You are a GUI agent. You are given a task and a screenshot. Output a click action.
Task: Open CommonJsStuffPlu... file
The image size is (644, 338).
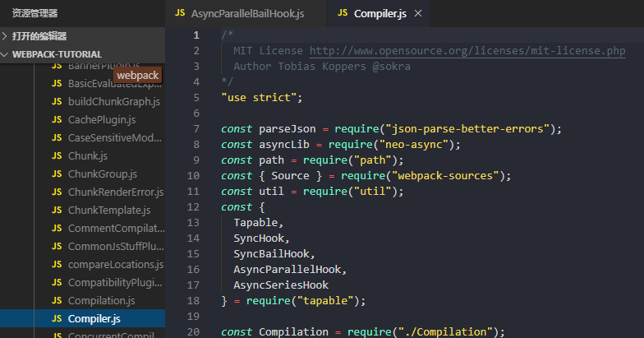click(x=116, y=247)
